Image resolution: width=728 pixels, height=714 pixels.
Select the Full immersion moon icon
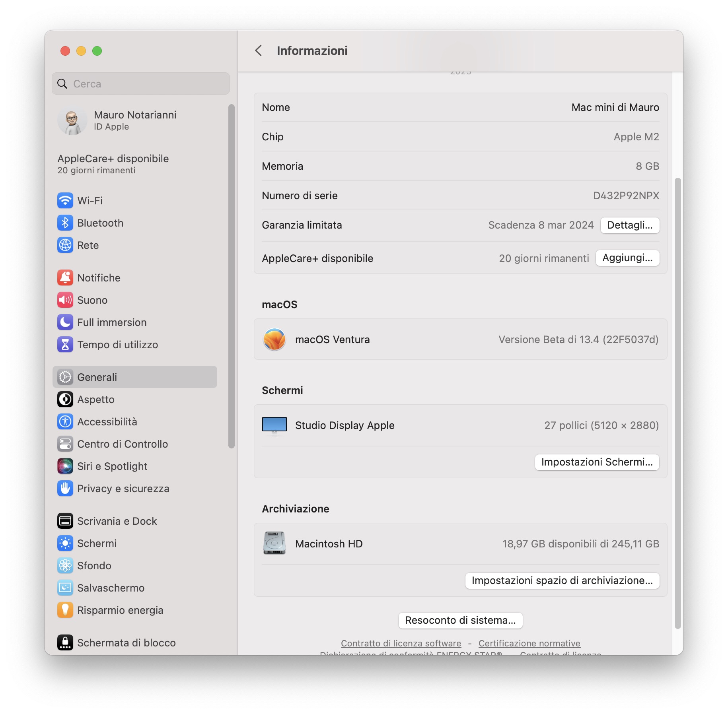pyautogui.click(x=65, y=322)
